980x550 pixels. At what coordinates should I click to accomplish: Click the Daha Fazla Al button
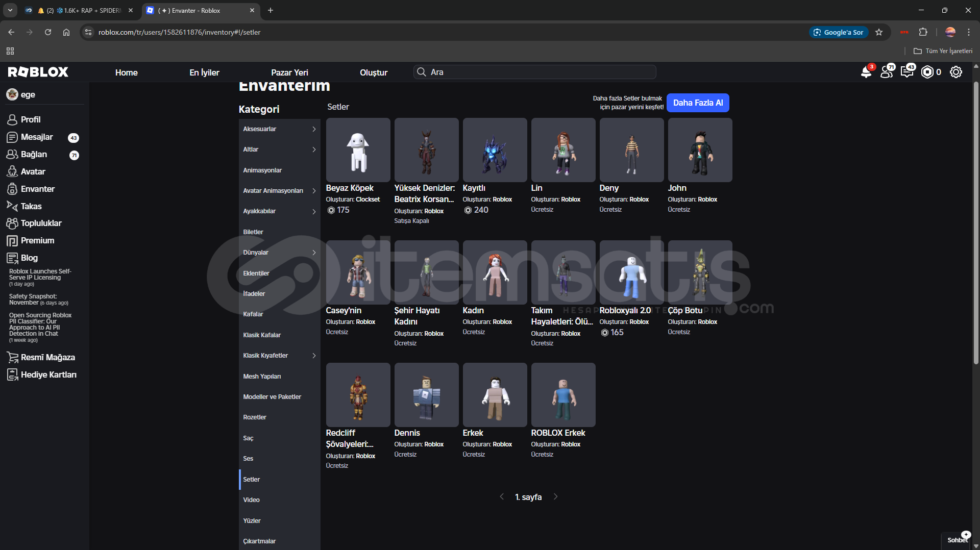[698, 103]
